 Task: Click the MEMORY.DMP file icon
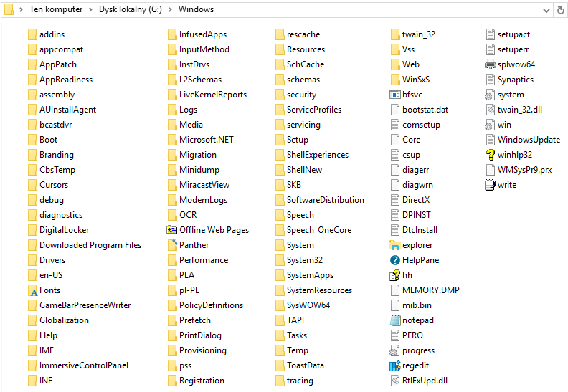[394, 290]
